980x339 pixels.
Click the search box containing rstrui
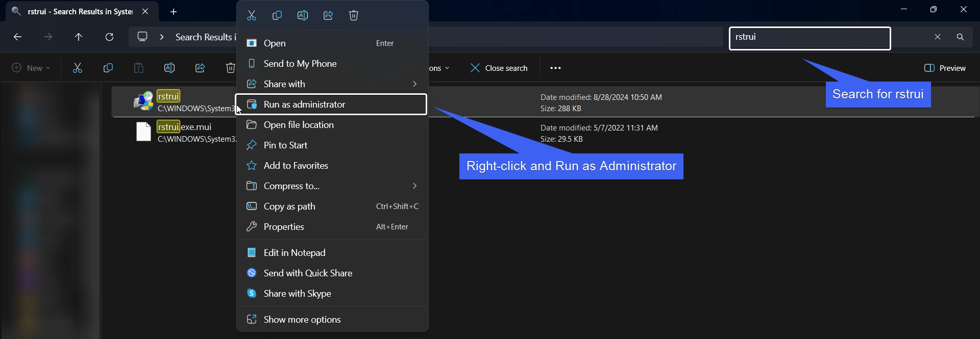click(810, 38)
